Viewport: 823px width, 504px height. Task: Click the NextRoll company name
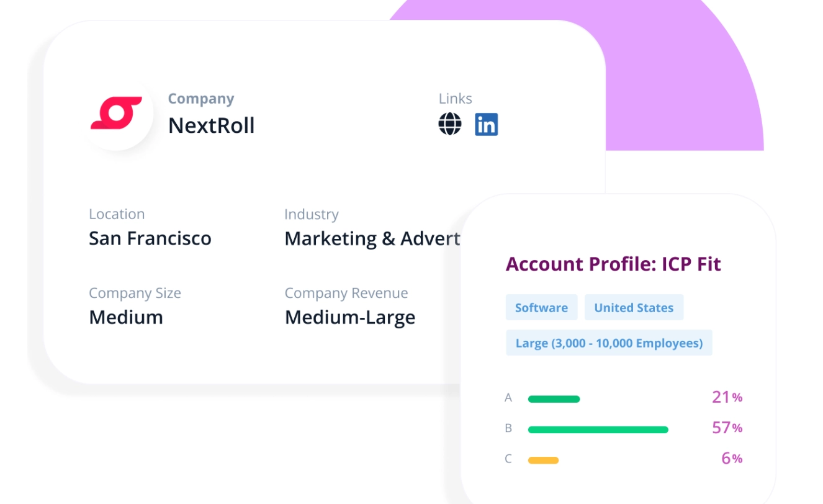(x=212, y=125)
